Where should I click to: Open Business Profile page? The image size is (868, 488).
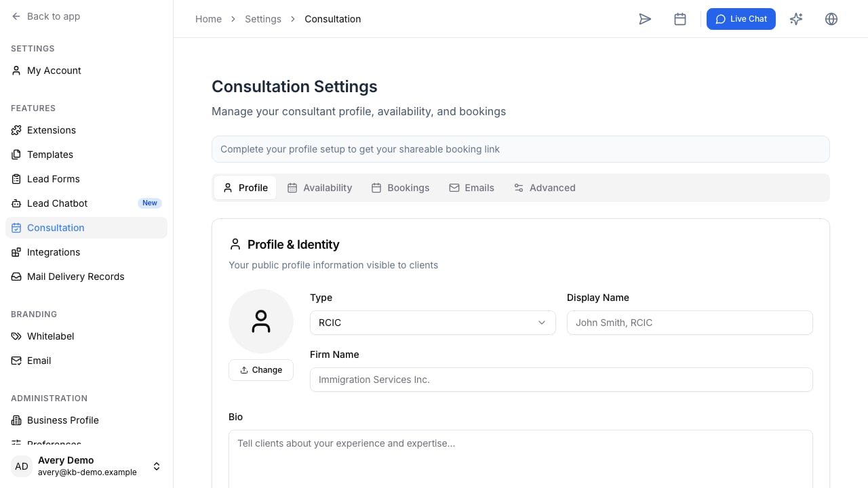pos(86,420)
